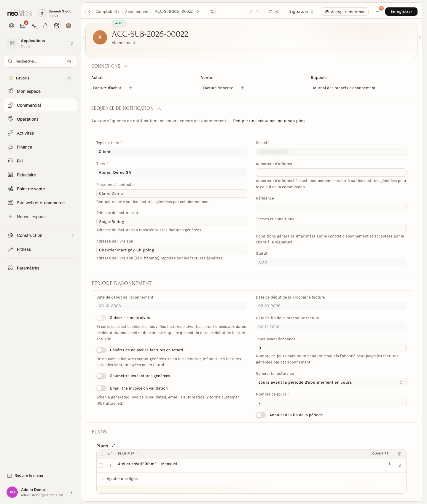The image size is (427, 504).
Task: Open the notebook quick note icon
Action: point(57,26)
